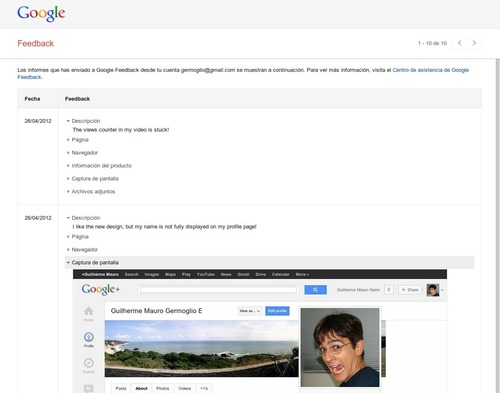Click the Home icon in Google+ sidebar
The width and height of the screenshot is (500, 393).
(89, 311)
